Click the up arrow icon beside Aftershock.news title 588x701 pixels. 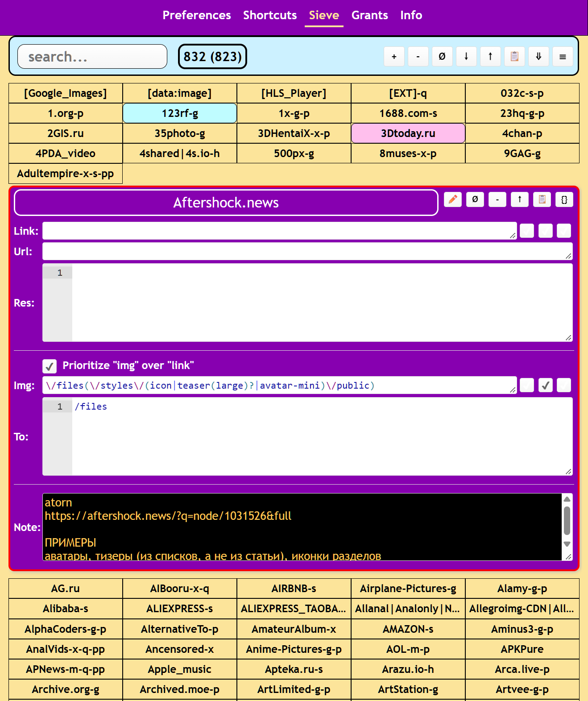pos(520,199)
